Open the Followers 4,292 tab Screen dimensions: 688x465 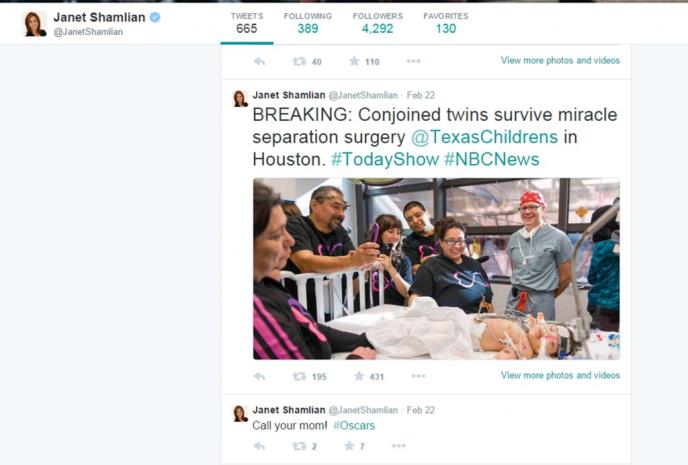(x=378, y=23)
